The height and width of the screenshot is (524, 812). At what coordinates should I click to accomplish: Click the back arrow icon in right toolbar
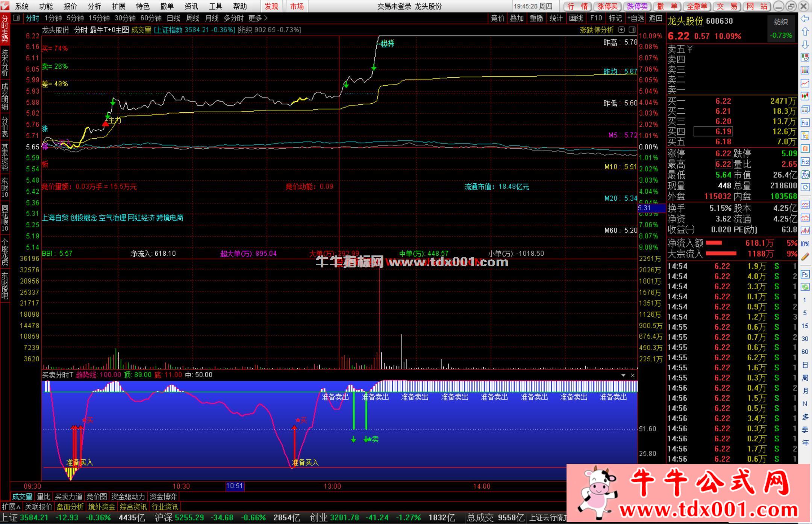805,18
